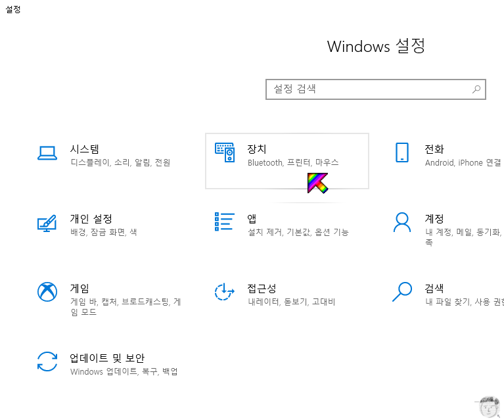Go to 업데이트 및 보안 title

pyautogui.click(x=107, y=358)
